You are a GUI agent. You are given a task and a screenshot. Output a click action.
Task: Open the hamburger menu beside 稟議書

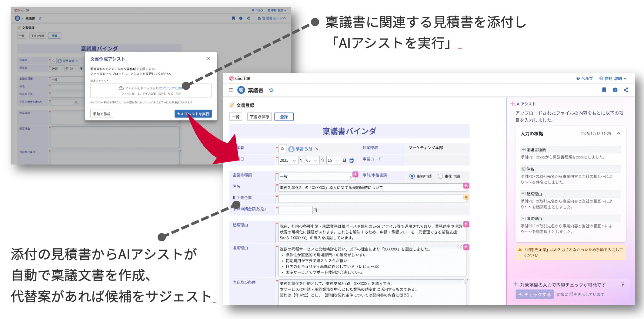231,90
